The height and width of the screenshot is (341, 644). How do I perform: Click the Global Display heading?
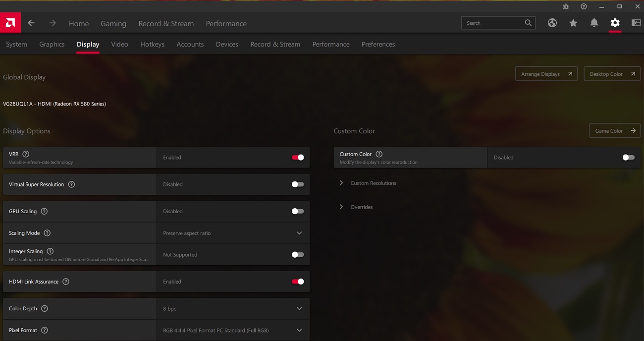[x=24, y=77]
